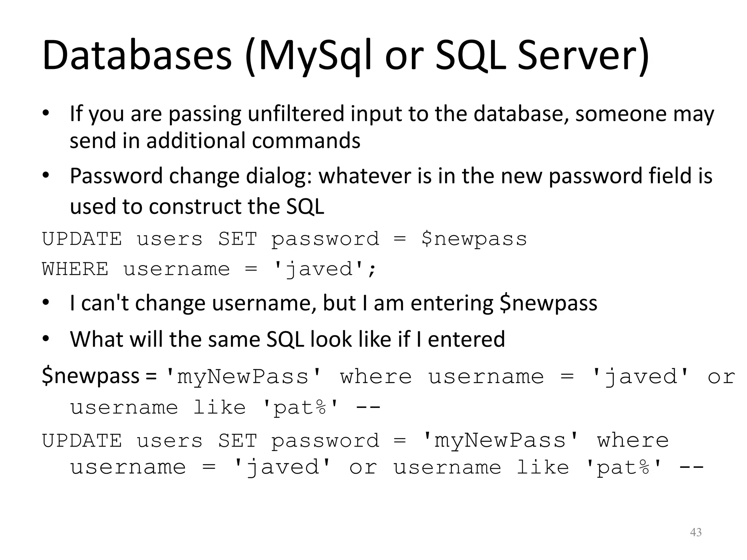Click the last line ending with 'pat%' --
Viewport: 747px width, 560px height.
[x=386, y=467]
